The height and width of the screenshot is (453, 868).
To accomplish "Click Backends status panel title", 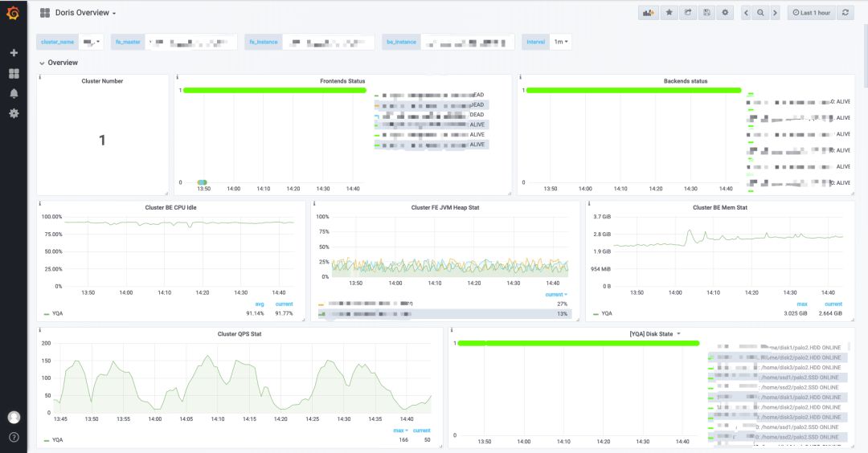I will (686, 81).
